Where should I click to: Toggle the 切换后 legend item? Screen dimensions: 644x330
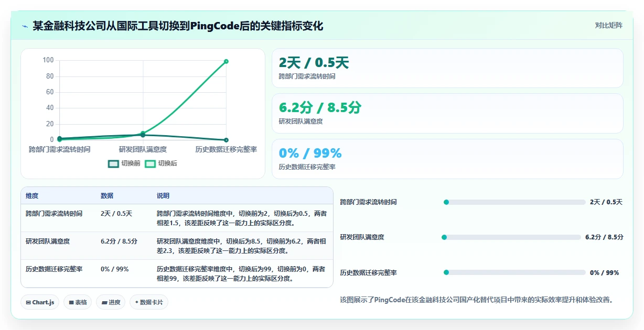[160, 163]
